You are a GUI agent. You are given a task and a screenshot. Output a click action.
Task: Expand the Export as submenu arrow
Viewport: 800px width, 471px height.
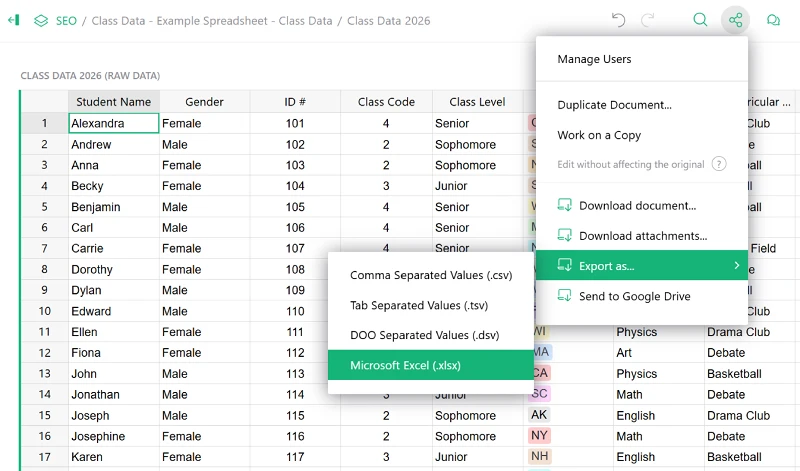coord(736,266)
